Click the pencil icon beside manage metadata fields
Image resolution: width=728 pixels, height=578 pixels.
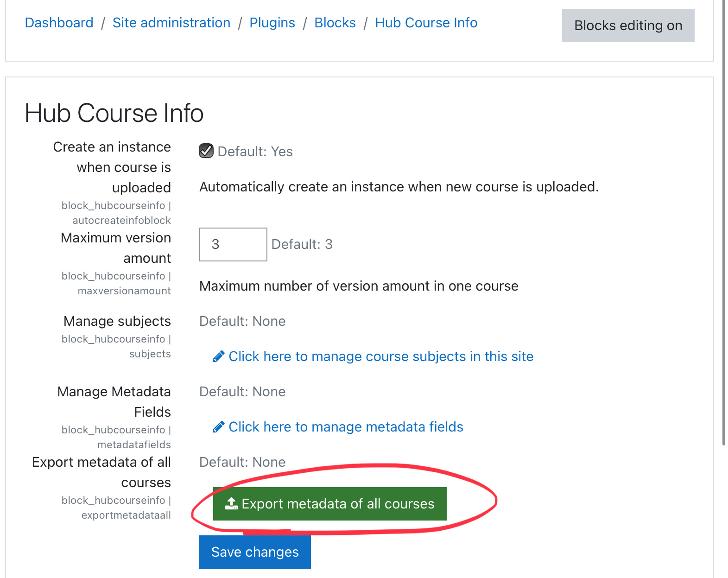[218, 427]
